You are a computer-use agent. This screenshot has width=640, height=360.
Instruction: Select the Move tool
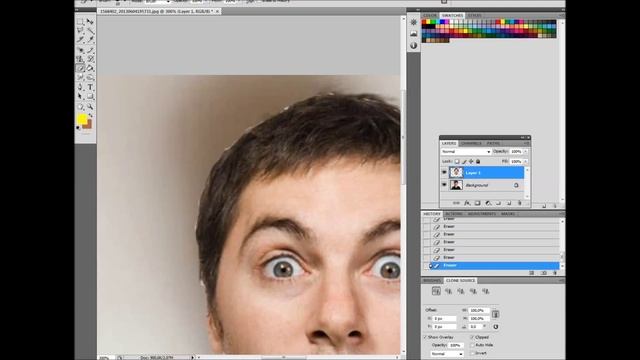click(x=90, y=22)
